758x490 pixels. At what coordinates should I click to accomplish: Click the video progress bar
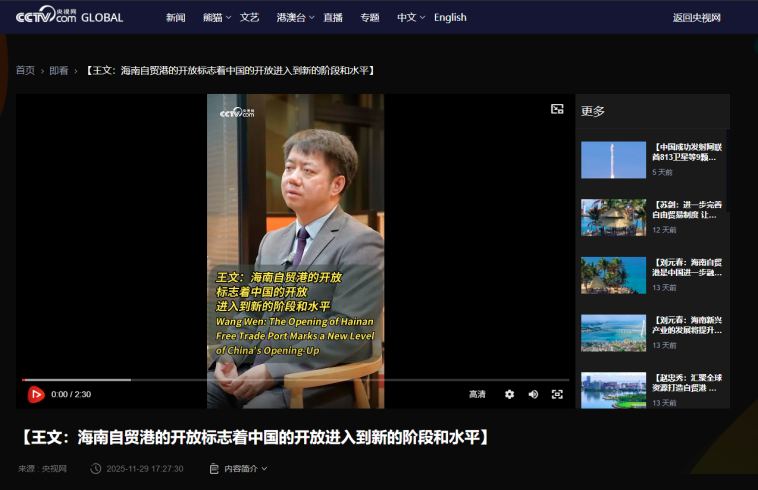[x=295, y=380]
